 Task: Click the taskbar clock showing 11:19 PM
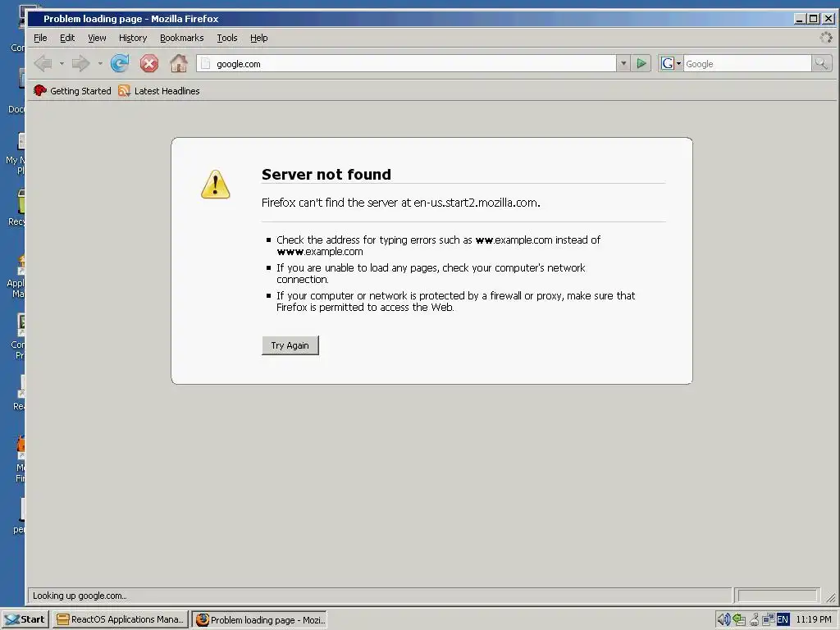click(813, 619)
